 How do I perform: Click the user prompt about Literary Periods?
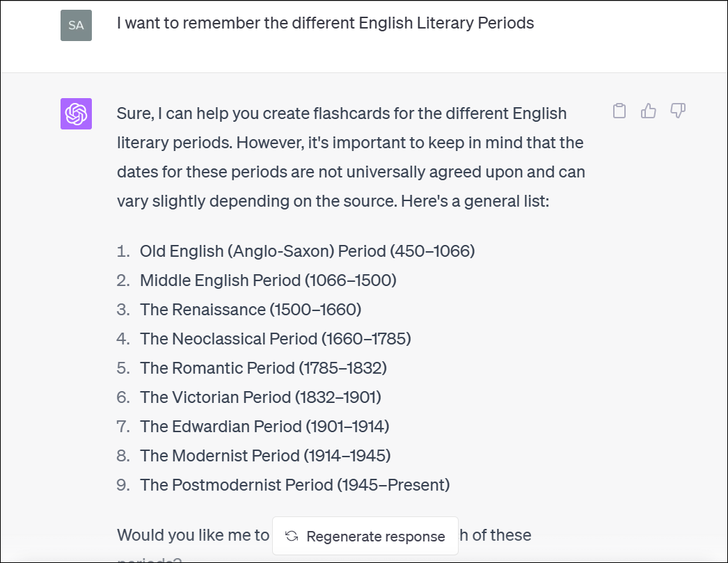[325, 23]
